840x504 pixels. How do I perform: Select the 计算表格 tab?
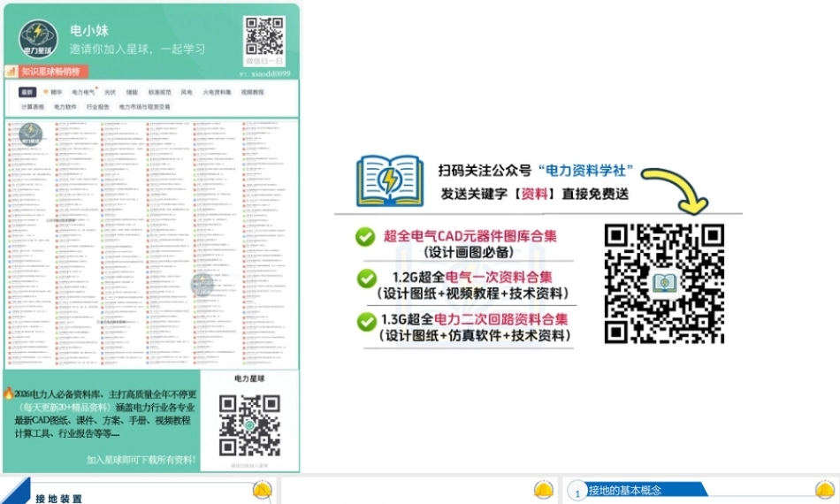click(x=33, y=107)
